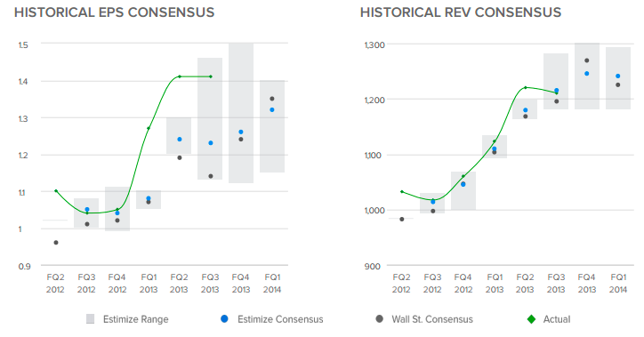Image resolution: width=644 pixels, height=337 pixels.
Task: Click FQ4 2013 estimate range bar in EPS chart
Action: 241,113
